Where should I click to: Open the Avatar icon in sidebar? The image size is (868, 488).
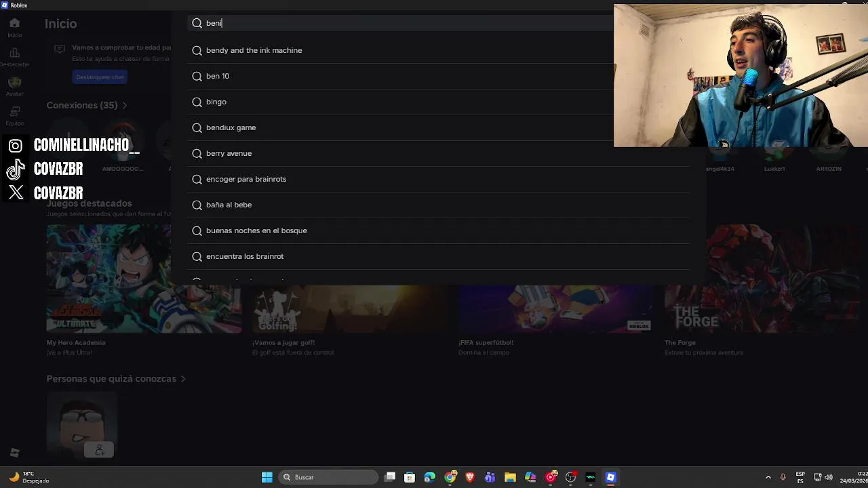tap(14, 82)
